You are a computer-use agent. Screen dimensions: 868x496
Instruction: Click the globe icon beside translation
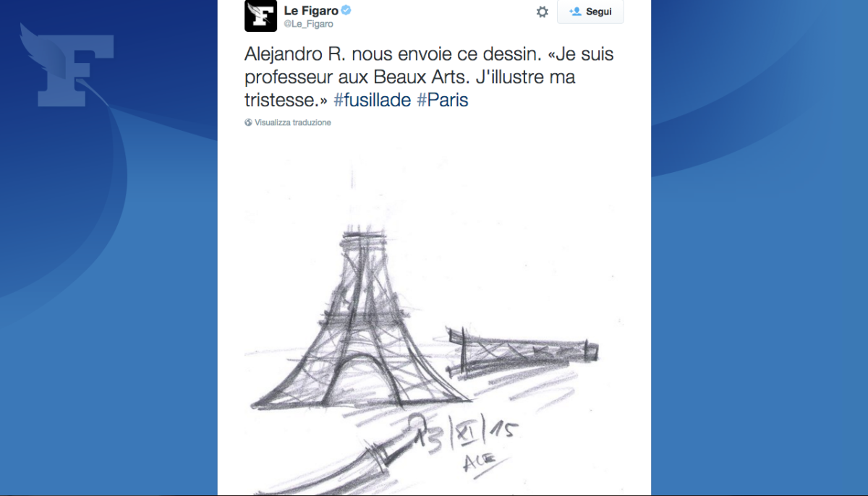(249, 123)
